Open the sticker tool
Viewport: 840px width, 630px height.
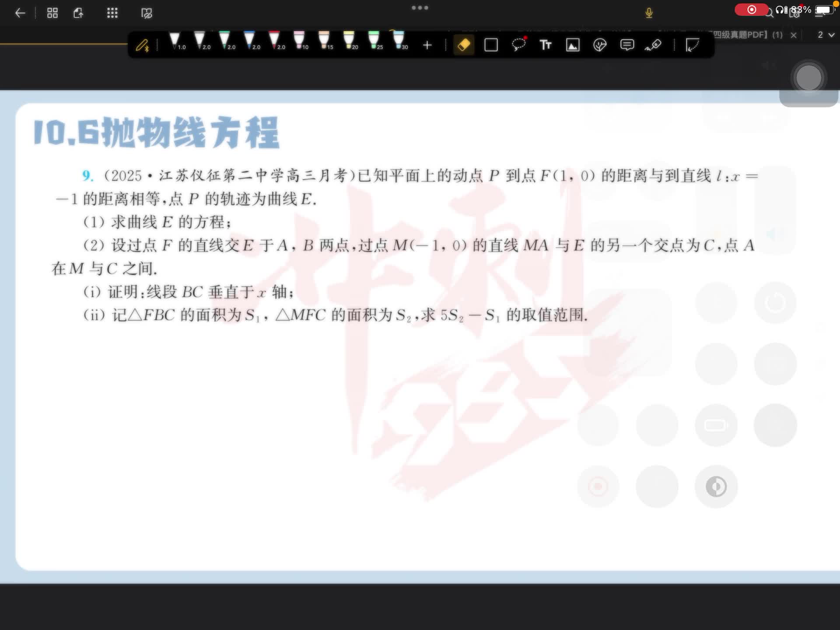(x=600, y=45)
